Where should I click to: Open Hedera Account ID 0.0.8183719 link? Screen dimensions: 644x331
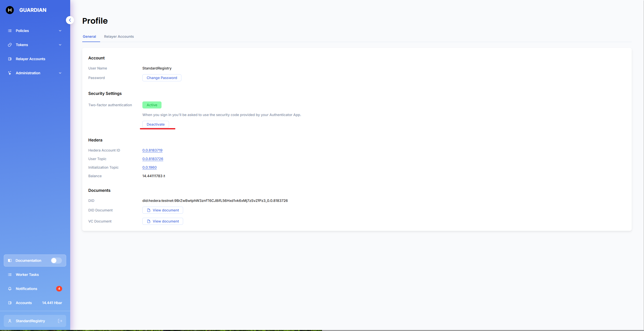pos(152,150)
